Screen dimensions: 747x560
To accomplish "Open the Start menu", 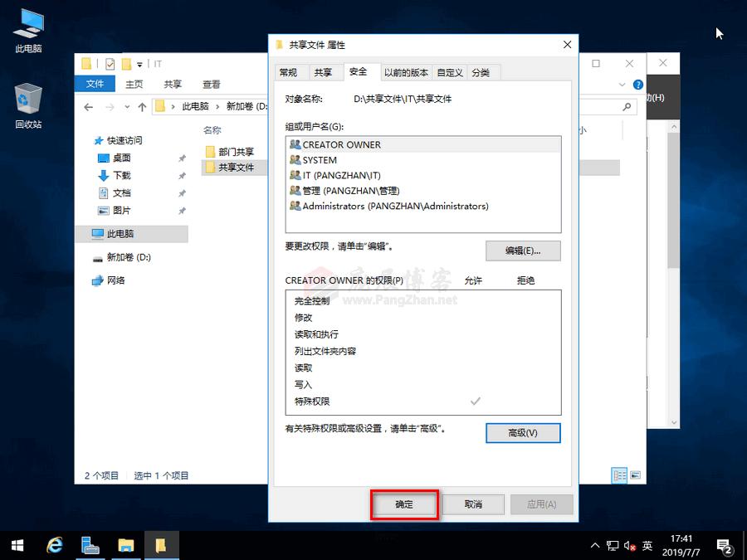I will click(16, 545).
